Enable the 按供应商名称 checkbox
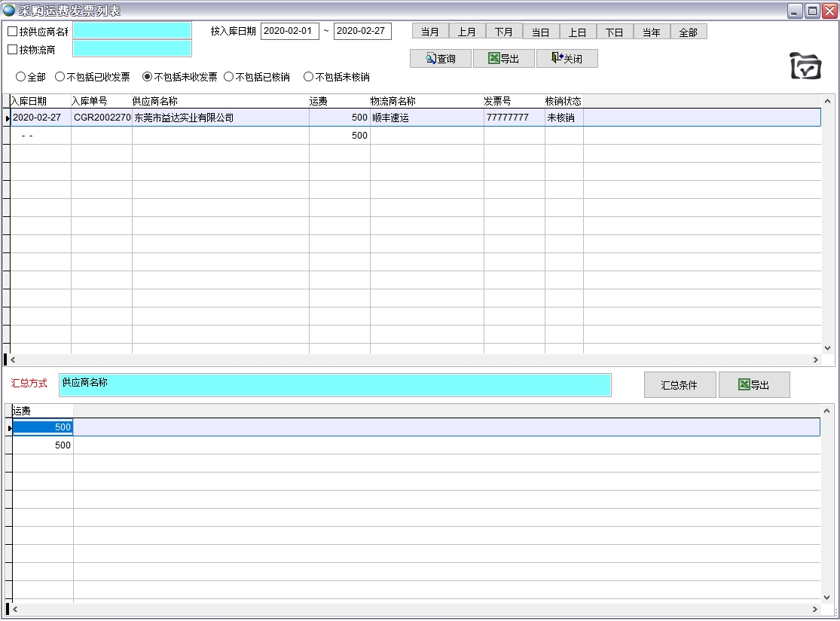The height and width of the screenshot is (621, 840). [x=12, y=32]
